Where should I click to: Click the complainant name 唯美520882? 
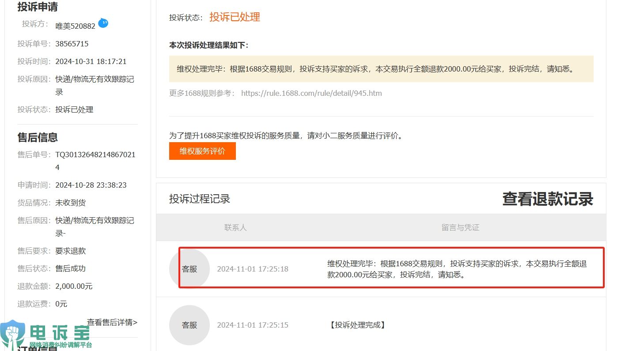(75, 26)
